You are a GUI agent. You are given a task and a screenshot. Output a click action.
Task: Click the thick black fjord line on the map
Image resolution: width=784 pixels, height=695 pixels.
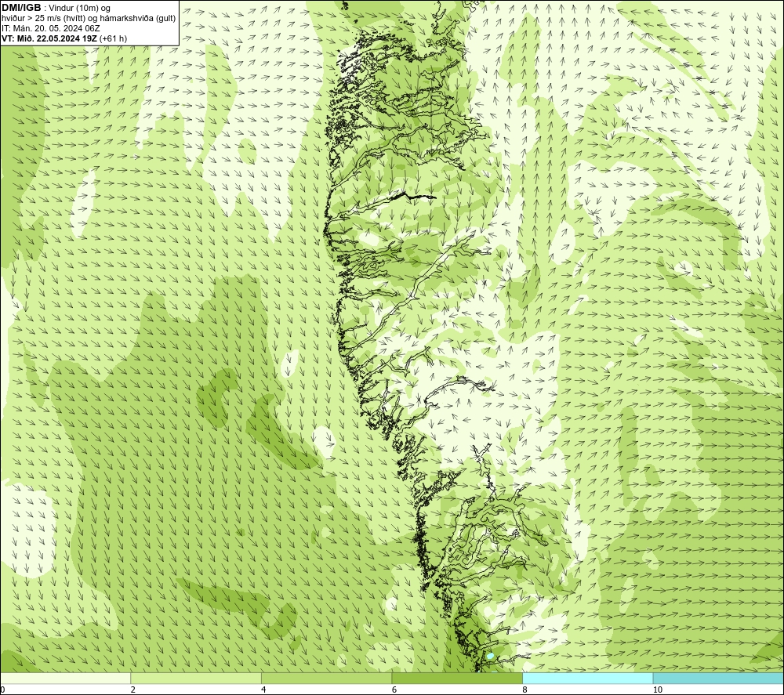coord(413,197)
